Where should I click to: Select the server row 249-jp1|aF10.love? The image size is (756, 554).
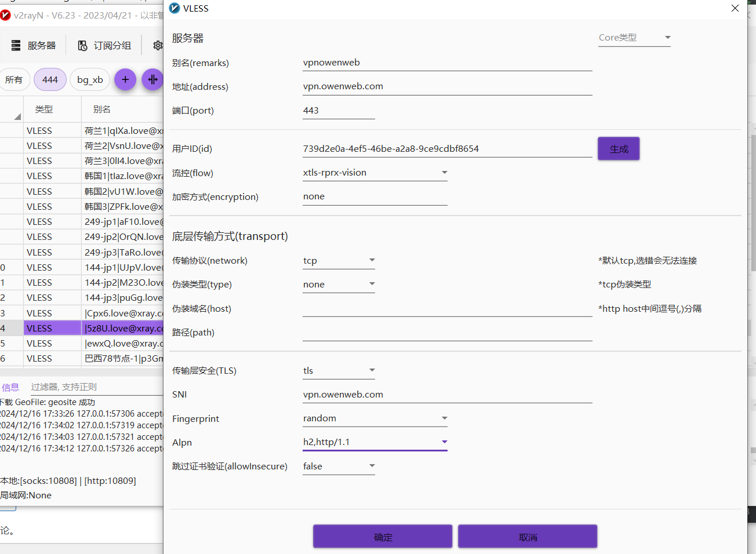[x=82, y=222]
